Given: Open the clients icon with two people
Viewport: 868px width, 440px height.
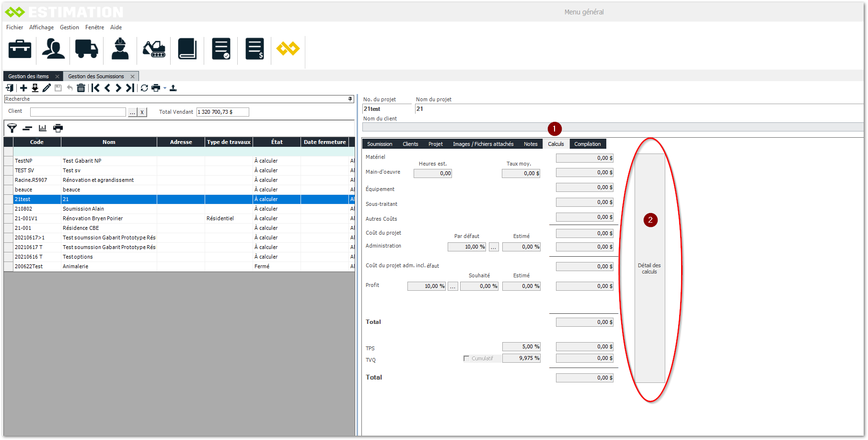Looking at the screenshot, I should coord(53,49).
